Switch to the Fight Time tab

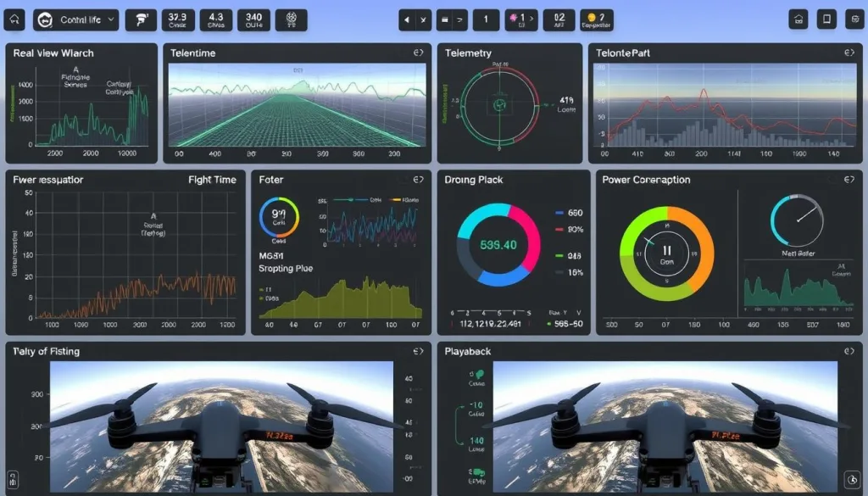[212, 180]
